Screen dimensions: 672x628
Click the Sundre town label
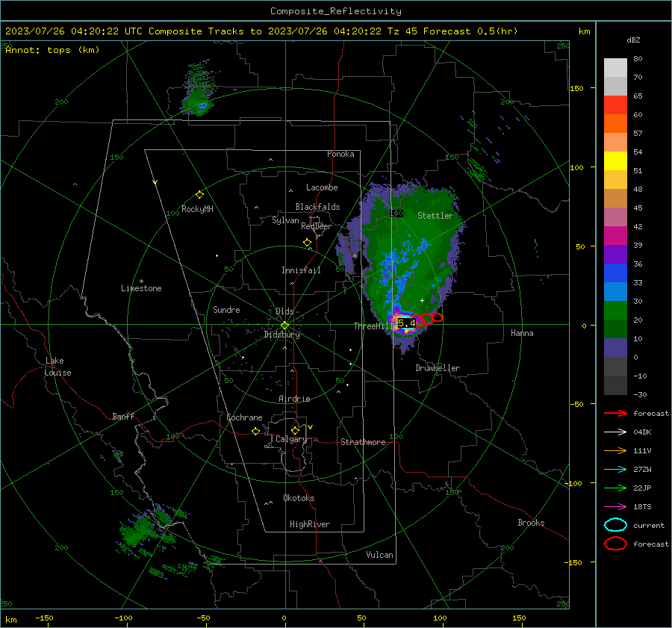(x=226, y=310)
